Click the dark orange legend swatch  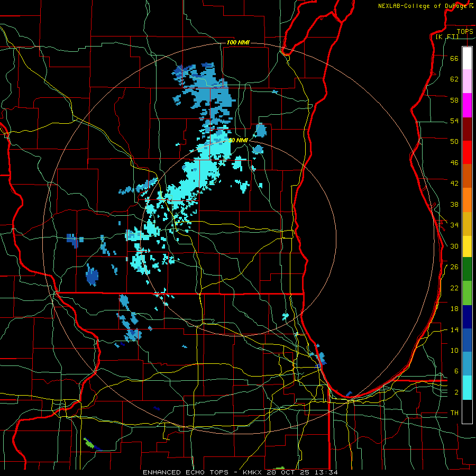pos(467,176)
